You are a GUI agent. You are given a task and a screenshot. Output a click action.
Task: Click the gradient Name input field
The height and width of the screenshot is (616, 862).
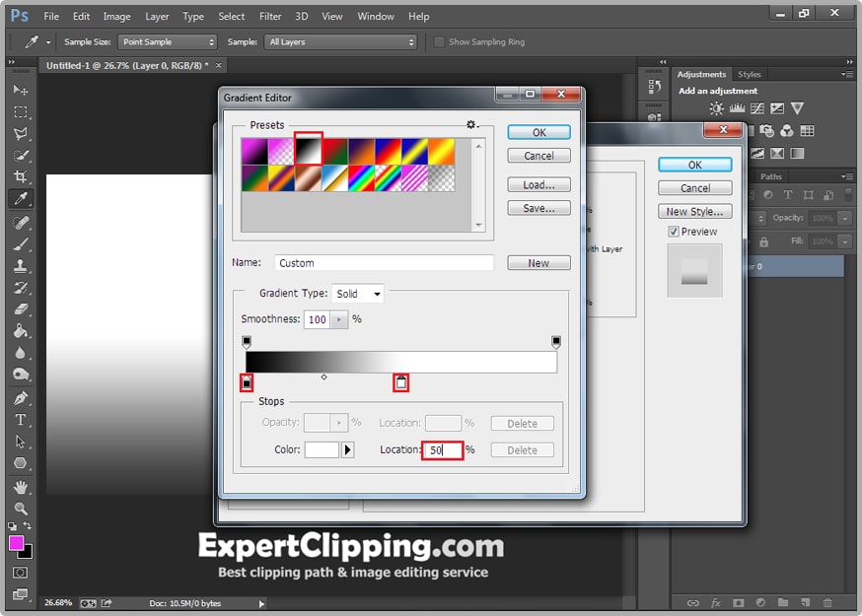[384, 263]
